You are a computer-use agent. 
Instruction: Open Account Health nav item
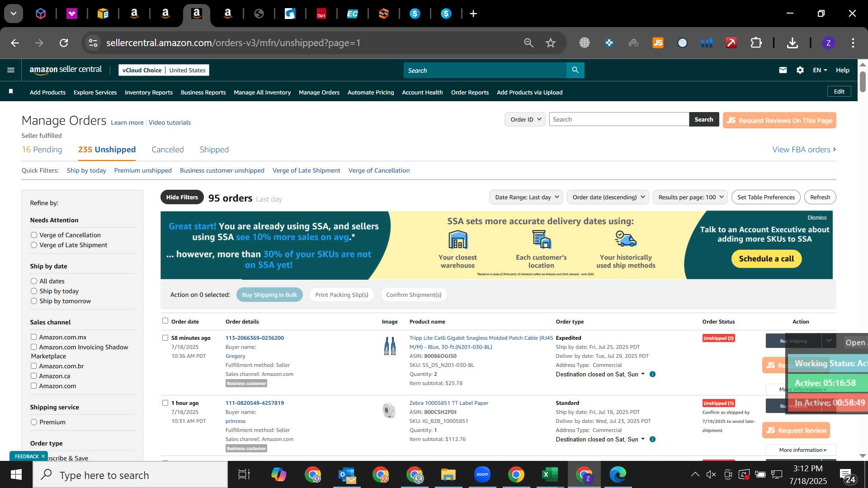click(x=422, y=92)
